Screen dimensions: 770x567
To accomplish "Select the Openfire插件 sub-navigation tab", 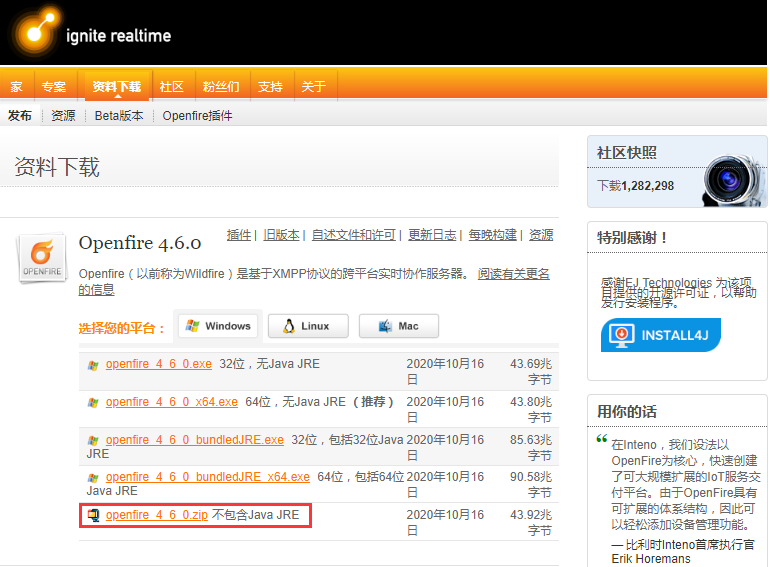I will [197, 116].
